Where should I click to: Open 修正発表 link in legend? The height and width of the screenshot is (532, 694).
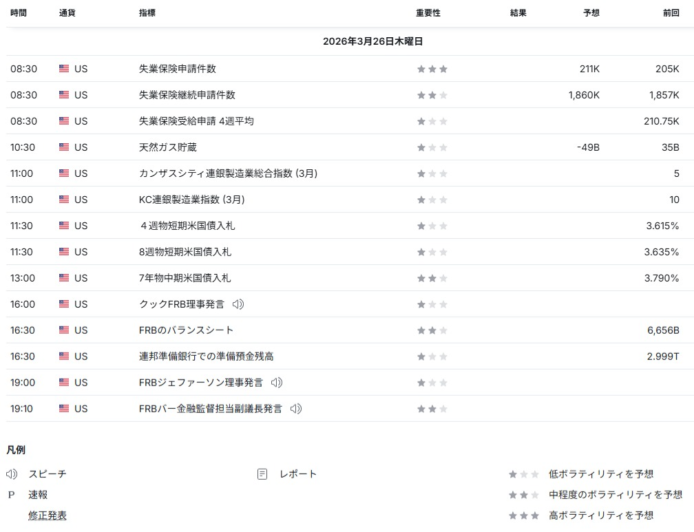click(47, 515)
